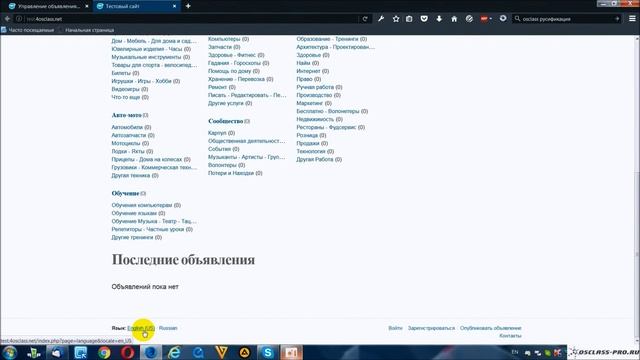The height and width of the screenshot is (360, 640).
Task: Open Автомобили (0) subcategory
Action: pos(131,127)
